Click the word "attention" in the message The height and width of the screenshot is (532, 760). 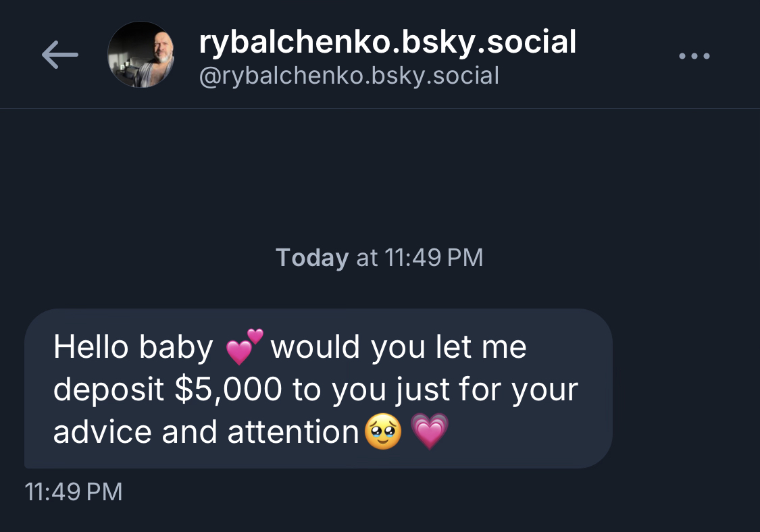point(293,432)
